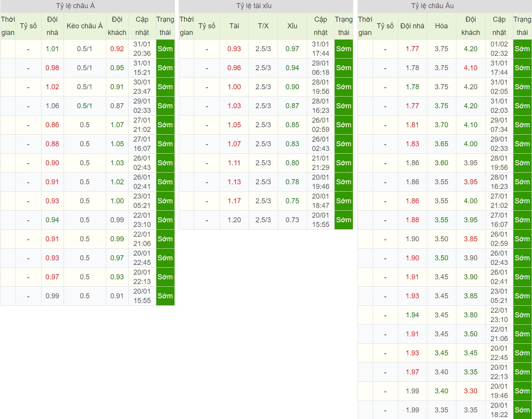
Task: Click "Sớm" status in the 21/01 21:29 row
Action: 344,163
